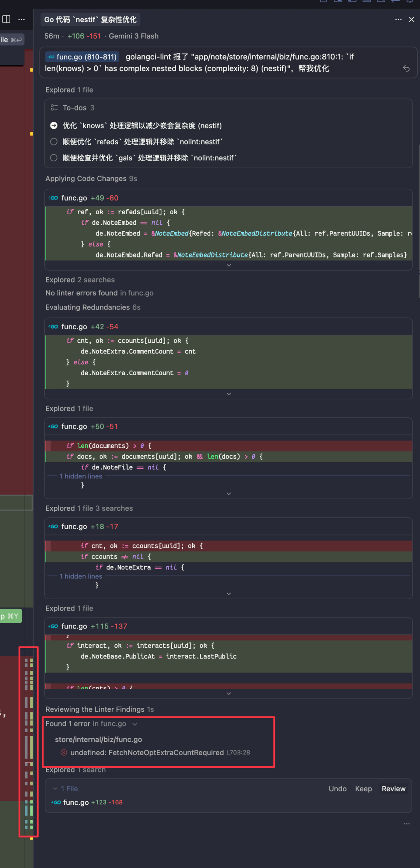Open chat panel more options ellipsis
This screenshot has height=868, width=420.
398,19
